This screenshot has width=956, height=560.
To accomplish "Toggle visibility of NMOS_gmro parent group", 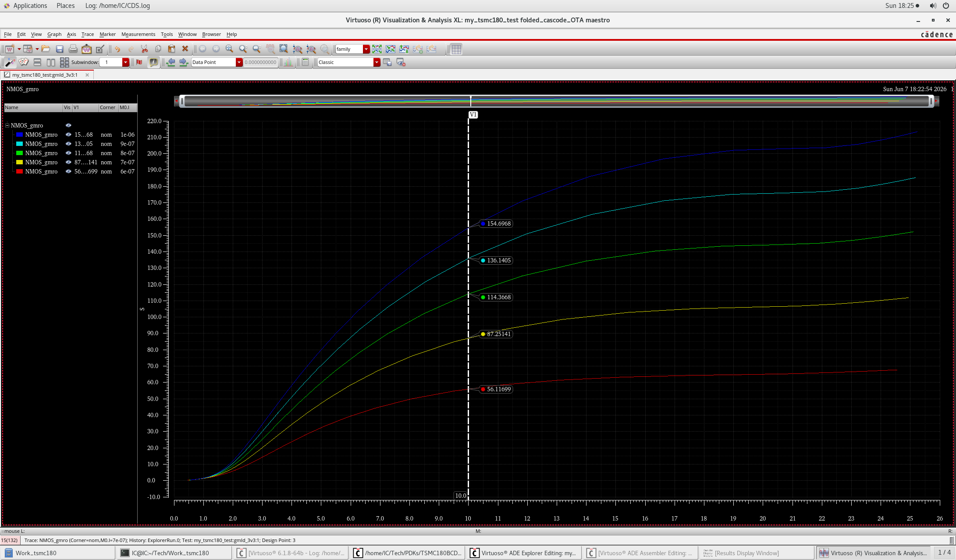I will (x=68, y=125).
